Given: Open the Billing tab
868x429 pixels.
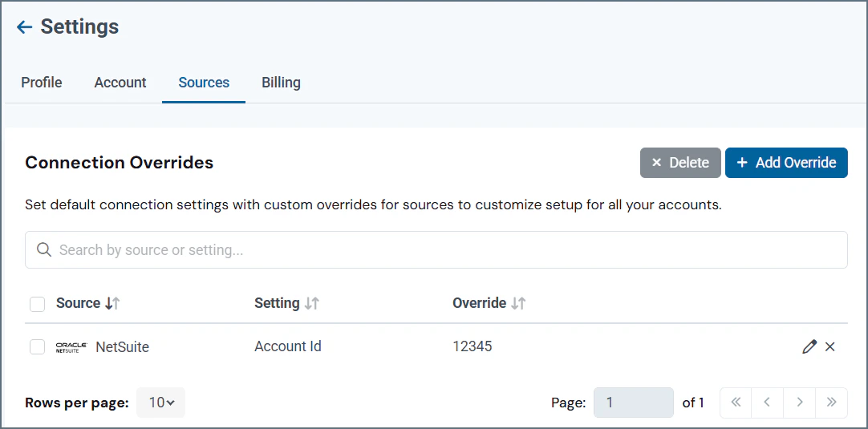Looking at the screenshot, I should click(281, 83).
